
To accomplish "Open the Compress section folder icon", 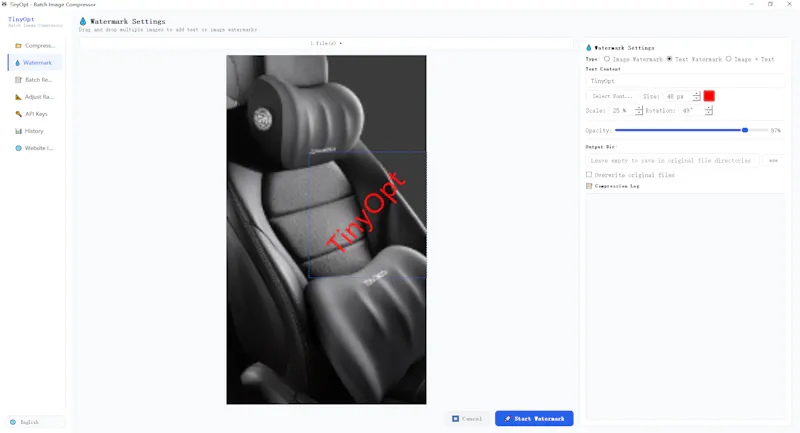I will pos(18,45).
